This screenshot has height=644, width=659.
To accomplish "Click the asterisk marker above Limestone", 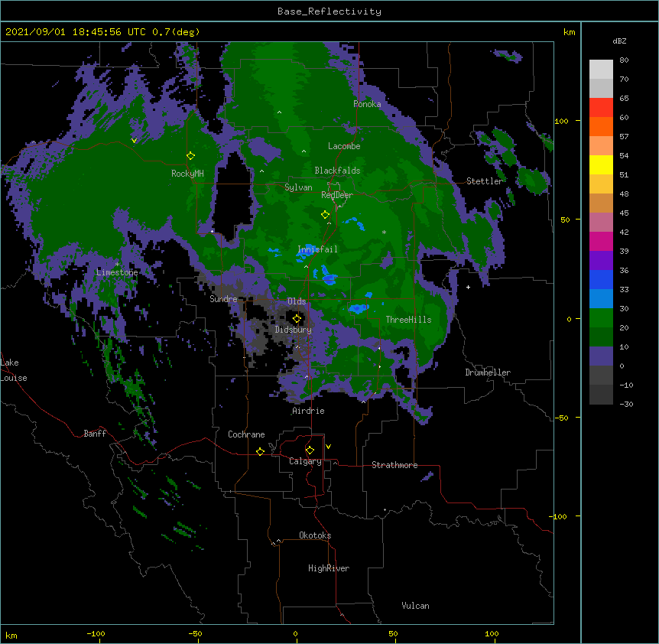I will click(117, 265).
